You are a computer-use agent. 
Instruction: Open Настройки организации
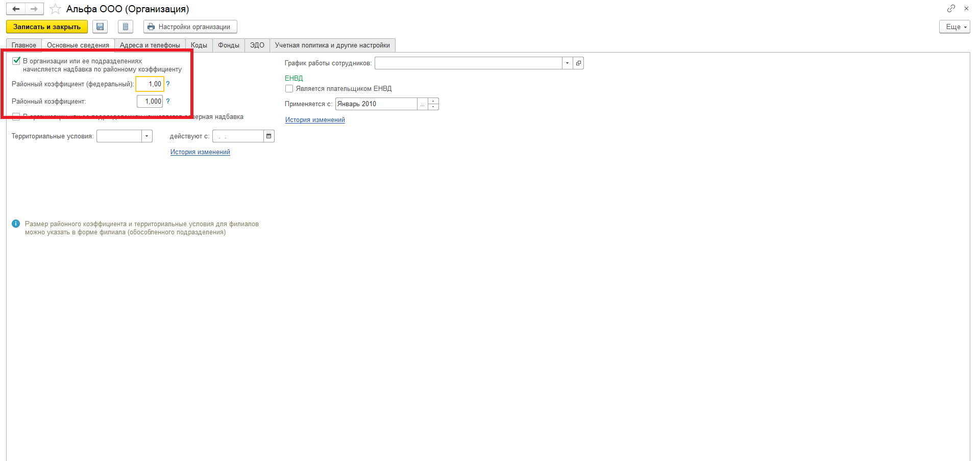click(x=190, y=27)
